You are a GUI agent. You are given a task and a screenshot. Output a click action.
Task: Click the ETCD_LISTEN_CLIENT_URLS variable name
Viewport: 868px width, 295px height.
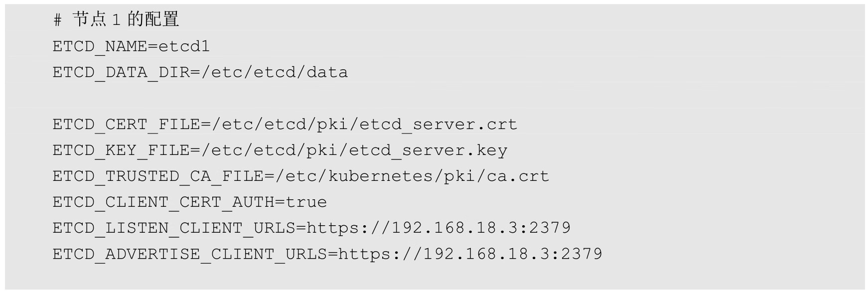174,228
